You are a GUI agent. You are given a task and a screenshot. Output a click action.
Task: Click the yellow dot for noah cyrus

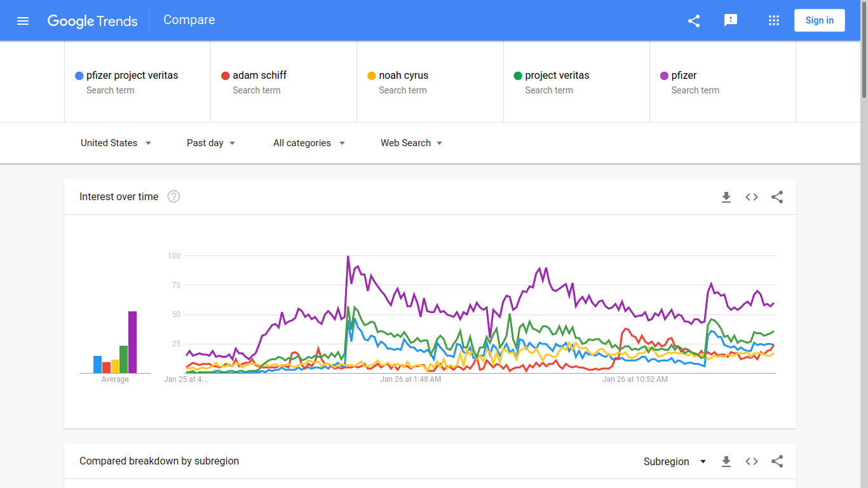point(372,76)
